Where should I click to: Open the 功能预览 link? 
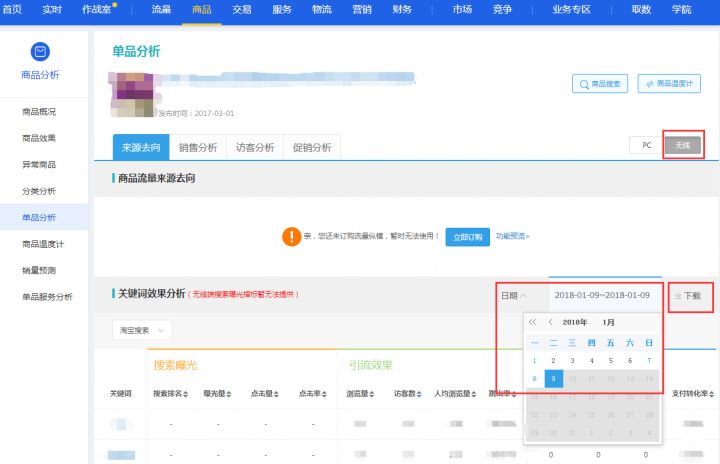click(512, 237)
